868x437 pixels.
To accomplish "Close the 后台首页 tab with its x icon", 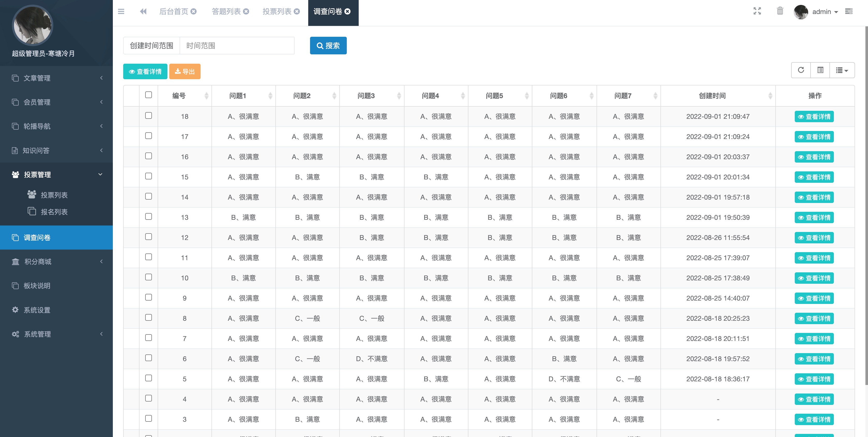I will pyautogui.click(x=194, y=11).
